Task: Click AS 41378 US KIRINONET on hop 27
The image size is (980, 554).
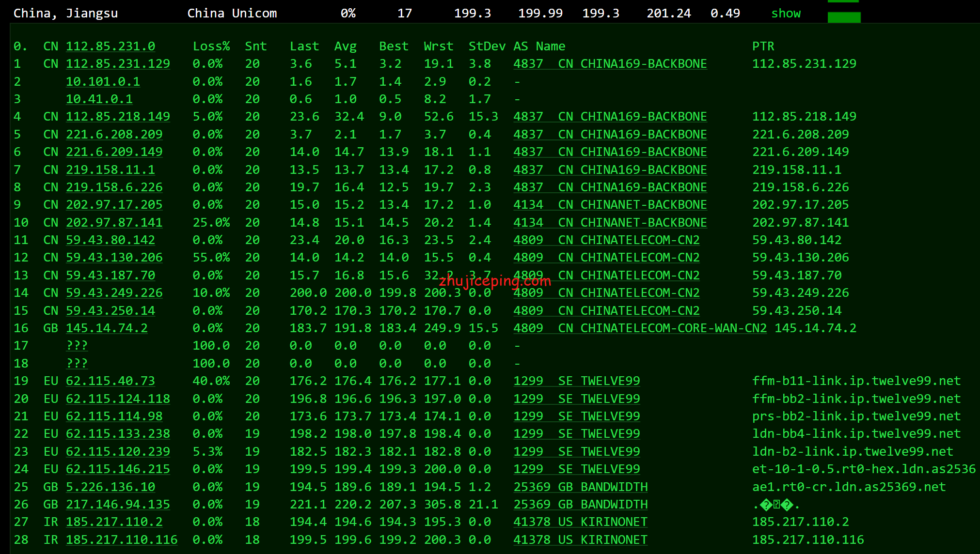Action: pos(580,522)
